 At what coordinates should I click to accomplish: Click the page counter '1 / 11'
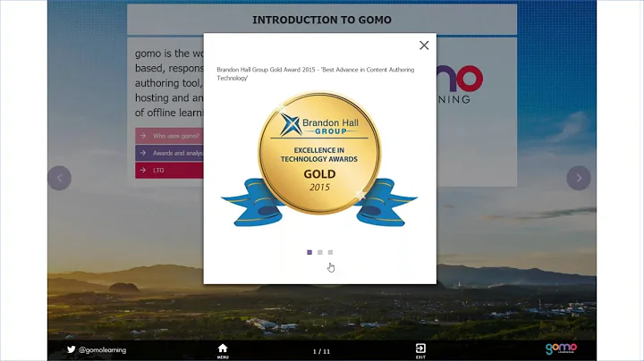[321, 351]
